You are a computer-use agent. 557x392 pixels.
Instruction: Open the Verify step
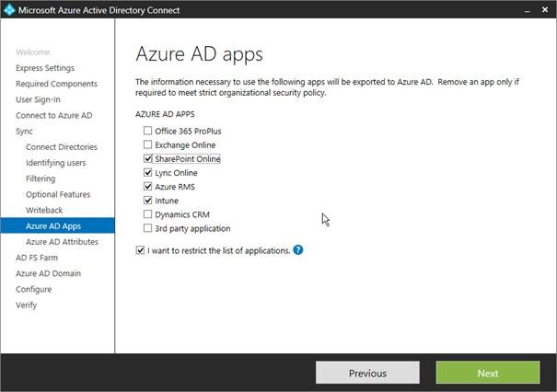[27, 305]
